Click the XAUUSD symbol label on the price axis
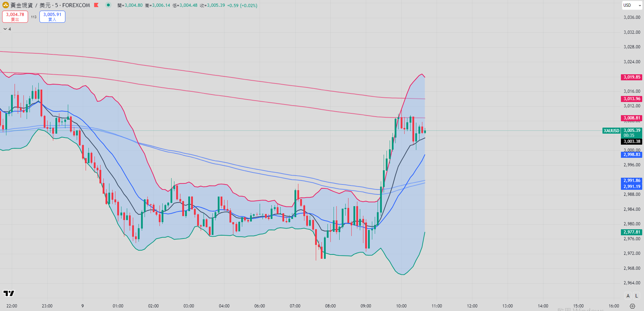Viewport: 644px width, 311px height. coord(611,131)
